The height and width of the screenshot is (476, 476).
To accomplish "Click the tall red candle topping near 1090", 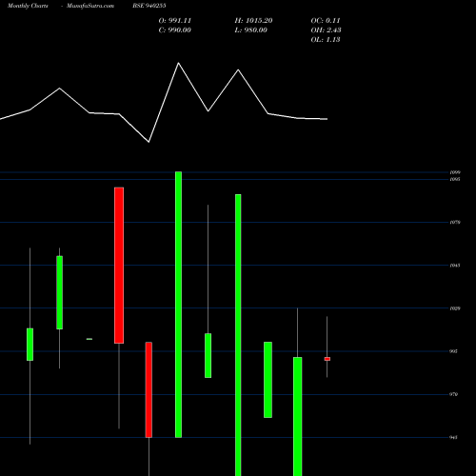I will [119, 266].
